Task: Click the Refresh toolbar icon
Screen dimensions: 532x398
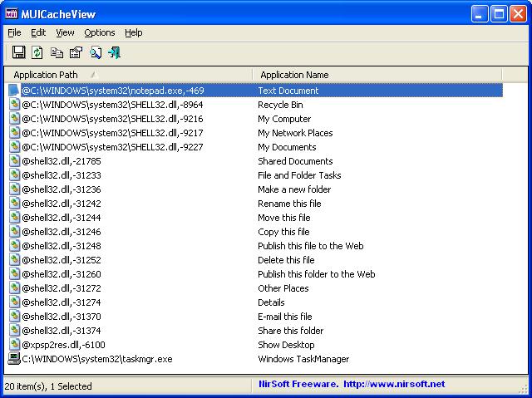Action: pyautogui.click(x=37, y=52)
